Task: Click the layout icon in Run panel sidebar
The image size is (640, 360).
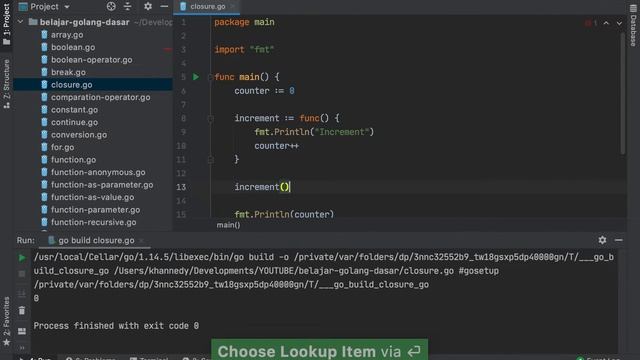Action: pyautogui.click(x=22, y=331)
